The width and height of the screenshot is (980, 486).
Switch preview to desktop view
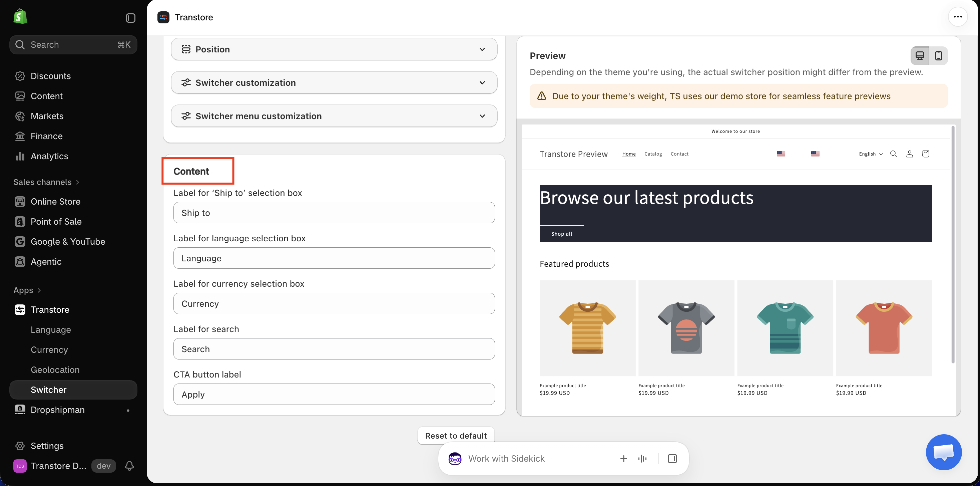[x=920, y=56]
